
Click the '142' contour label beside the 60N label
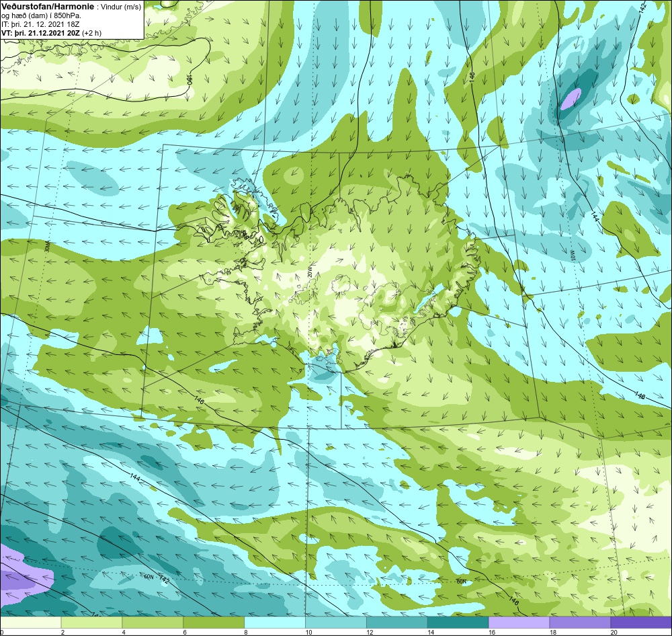click(x=164, y=579)
